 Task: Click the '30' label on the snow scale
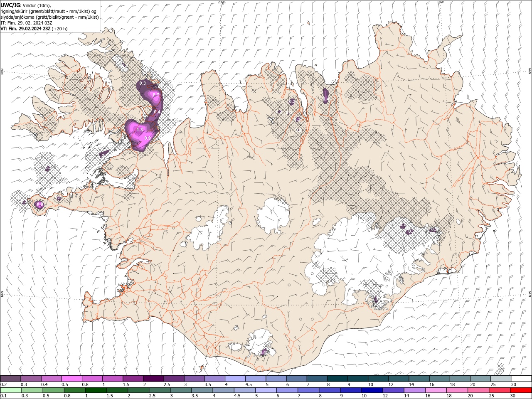[513, 384]
